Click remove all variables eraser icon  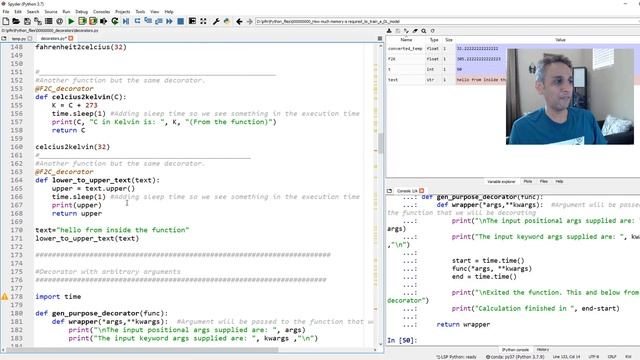click(x=415, y=31)
